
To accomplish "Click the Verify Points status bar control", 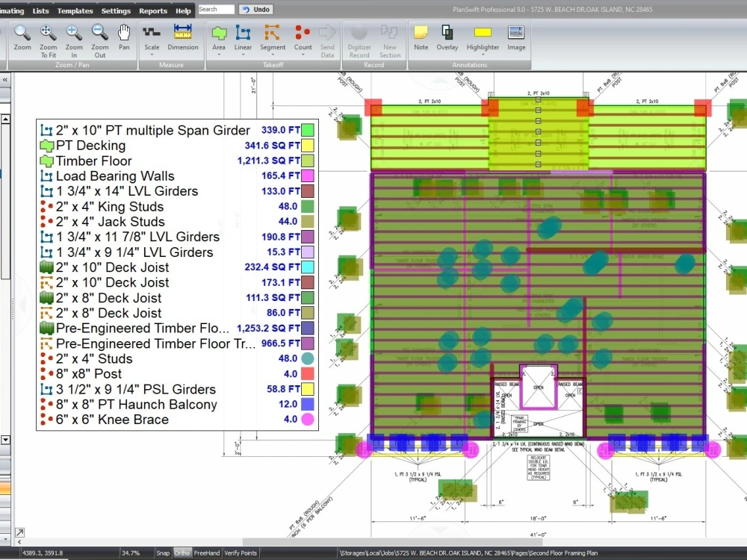I will pyautogui.click(x=240, y=553).
